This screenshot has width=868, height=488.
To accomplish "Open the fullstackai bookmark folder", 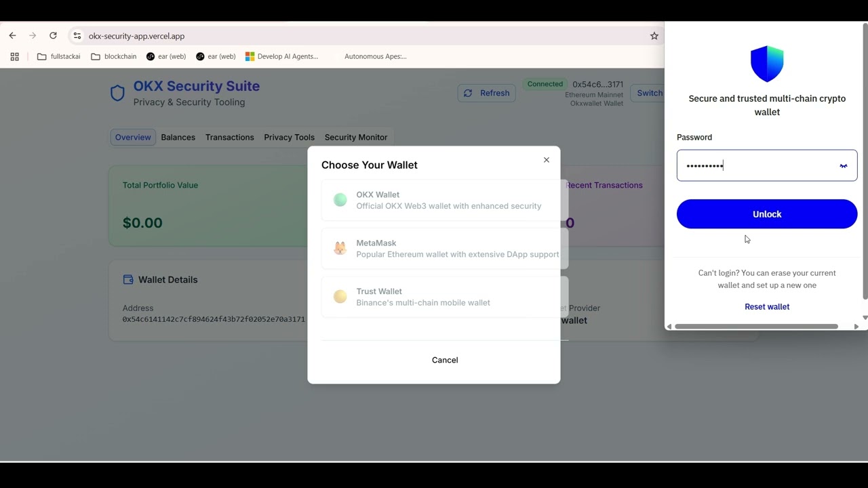I will coord(59,57).
